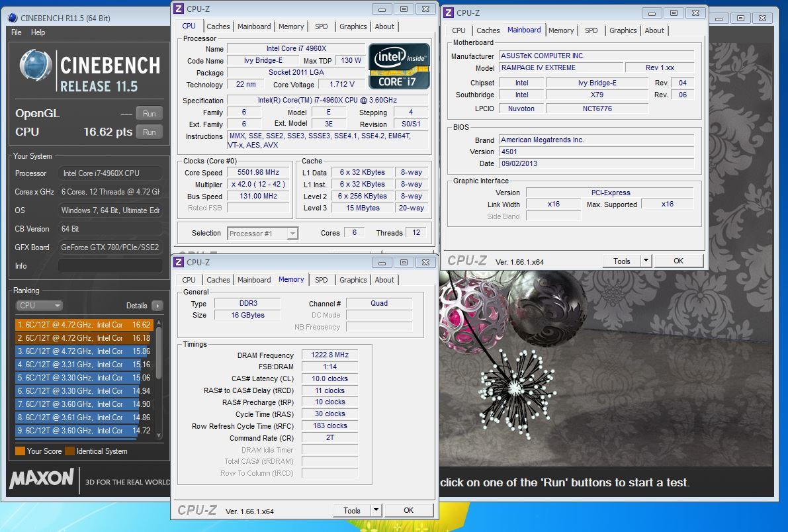Select ranking entry 5 with 15.06 score
This screenshot has height=532, width=788.
click(84, 378)
